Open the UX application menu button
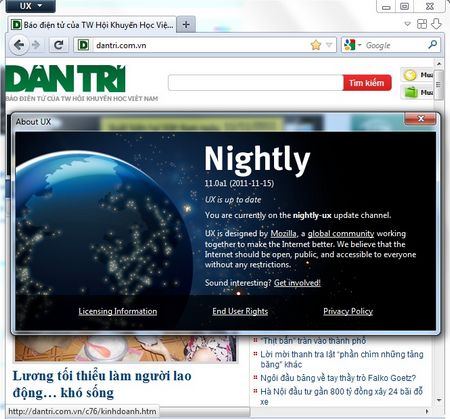This screenshot has width=450, height=419. pos(30,6)
